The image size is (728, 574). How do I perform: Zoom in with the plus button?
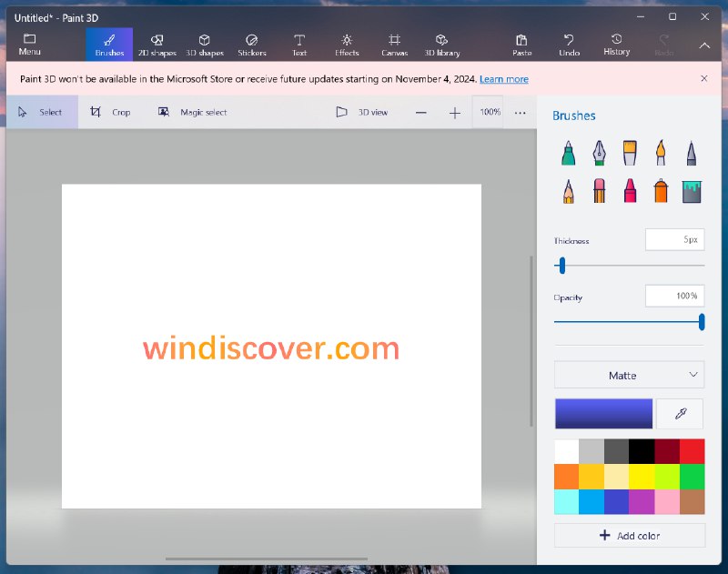coord(454,112)
